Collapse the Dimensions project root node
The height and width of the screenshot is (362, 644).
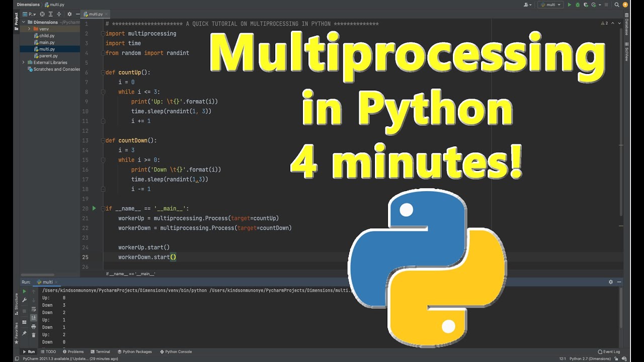coord(23,22)
